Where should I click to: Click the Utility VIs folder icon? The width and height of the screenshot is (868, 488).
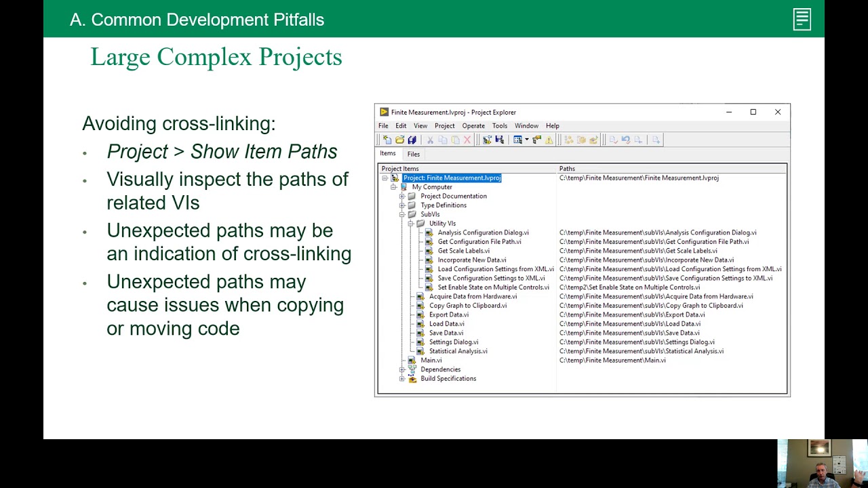420,224
